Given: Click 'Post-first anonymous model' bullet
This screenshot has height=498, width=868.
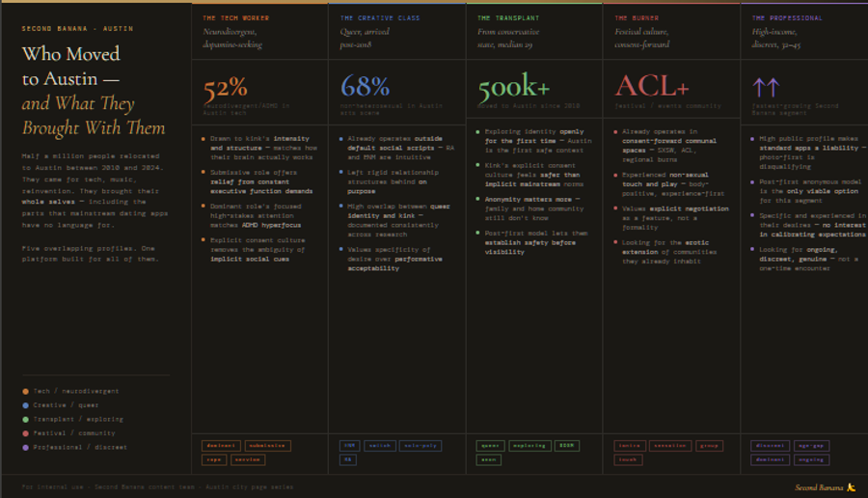Looking at the screenshot, I should [x=810, y=191].
